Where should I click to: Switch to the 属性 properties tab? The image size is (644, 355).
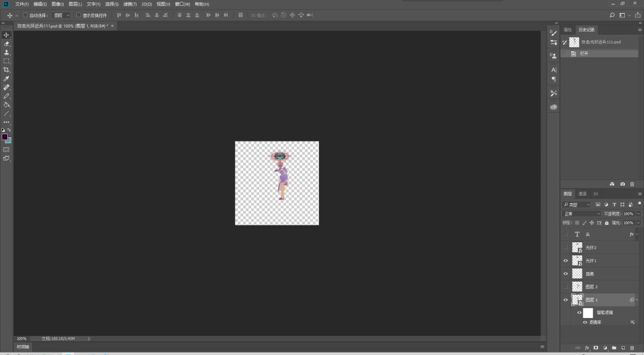click(568, 30)
